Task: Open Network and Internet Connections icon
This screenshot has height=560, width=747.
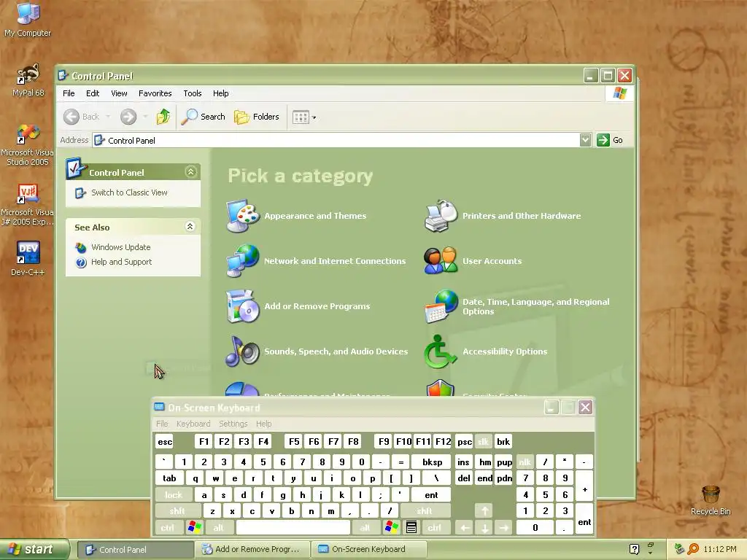Action: point(242,261)
